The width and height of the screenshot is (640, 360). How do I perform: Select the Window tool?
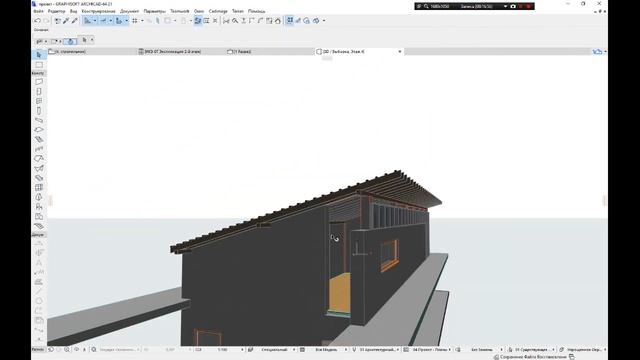click(x=39, y=101)
